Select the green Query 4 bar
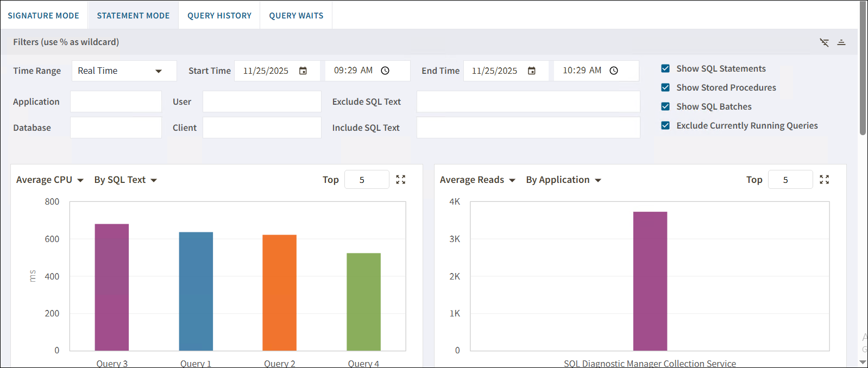Viewport: 868px width, 368px height. click(x=364, y=302)
